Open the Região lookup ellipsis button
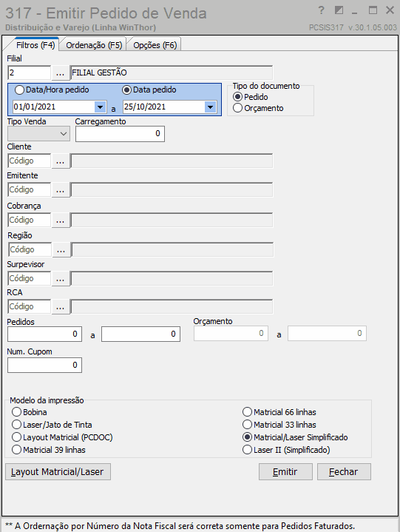Screen dimensions: 400x532 click(x=61, y=250)
